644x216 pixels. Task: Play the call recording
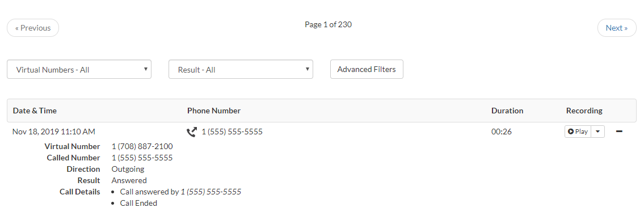(578, 132)
